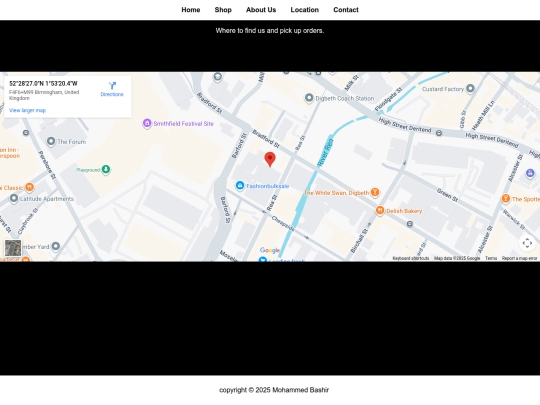540x405 pixels.
Task: Click the Directions arrow icon
Action: coord(112,86)
